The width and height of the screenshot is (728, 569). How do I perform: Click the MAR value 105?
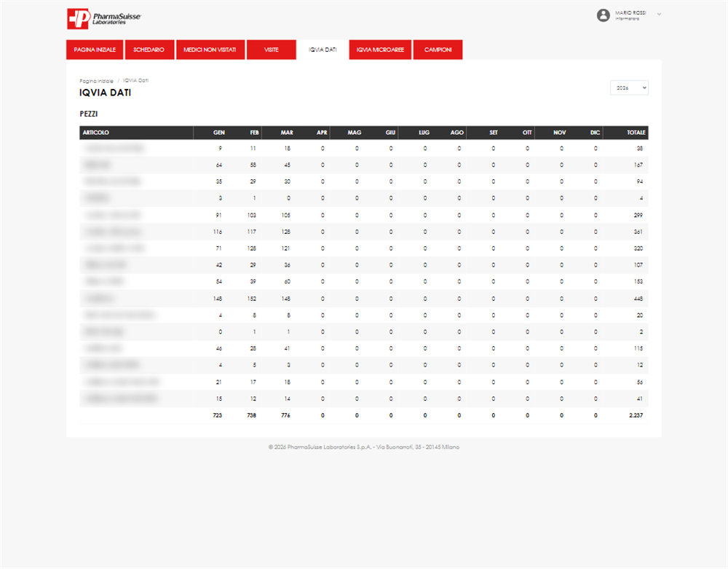(x=286, y=215)
